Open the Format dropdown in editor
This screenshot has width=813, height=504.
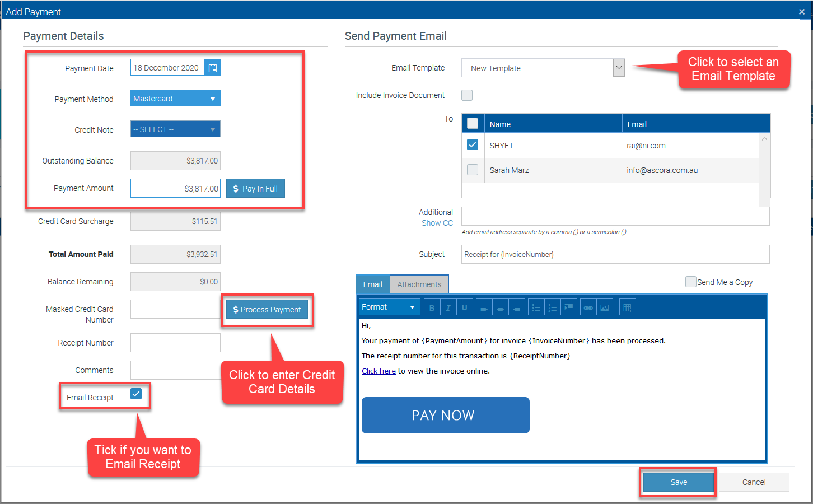pyautogui.click(x=389, y=307)
